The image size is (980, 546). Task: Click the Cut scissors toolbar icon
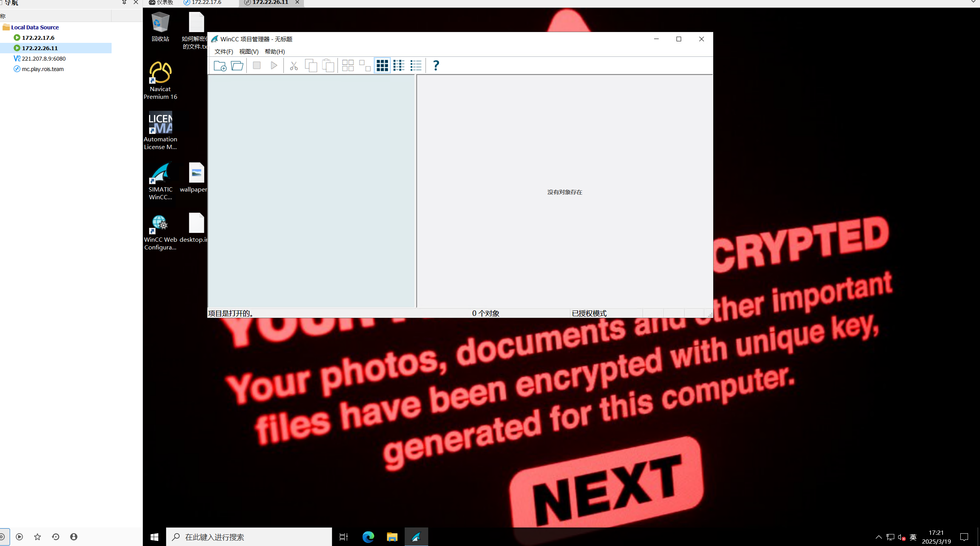tap(294, 66)
